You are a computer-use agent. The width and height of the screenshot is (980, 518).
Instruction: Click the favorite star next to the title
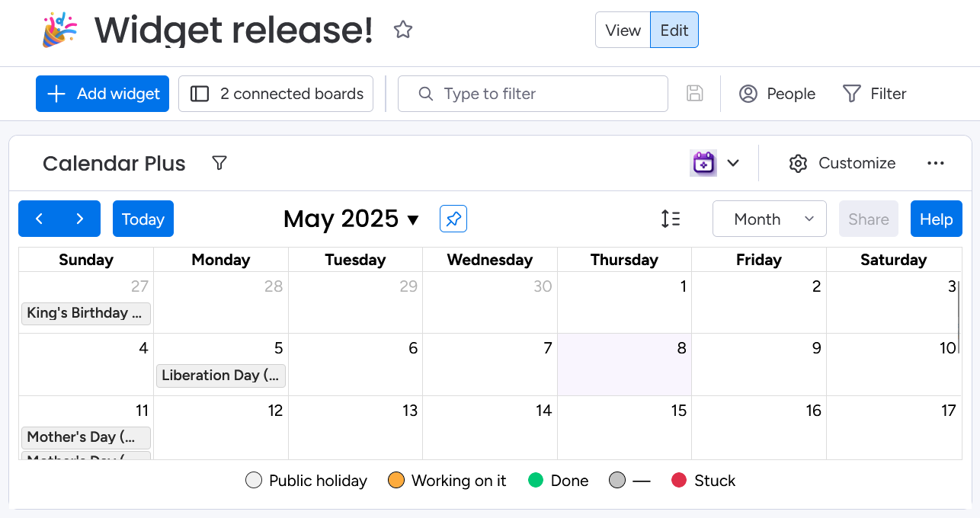pos(403,30)
